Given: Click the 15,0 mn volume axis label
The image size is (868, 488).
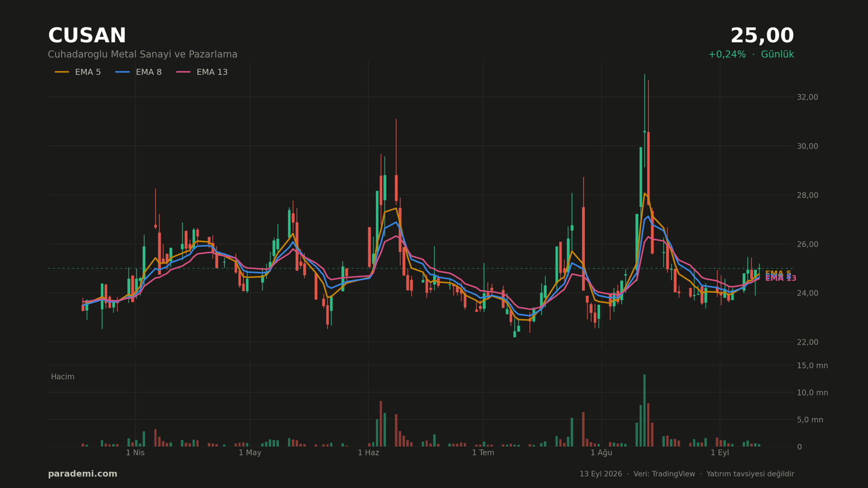Looking at the screenshot, I should [812, 365].
